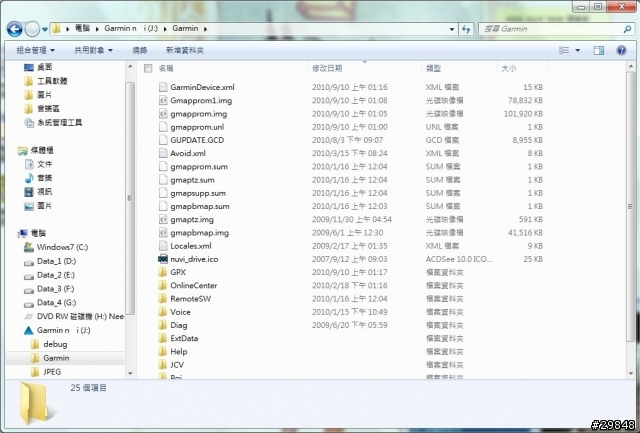
Task: Click the gmaptz.sum file name
Action: pos(192,180)
